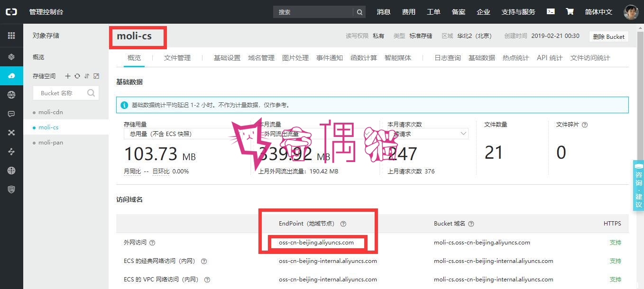Open the products grid menu icon

coord(11,36)
